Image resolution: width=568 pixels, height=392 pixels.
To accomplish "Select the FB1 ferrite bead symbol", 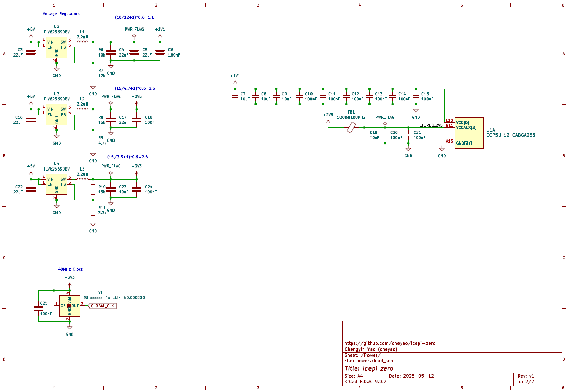I will (351, 127).
